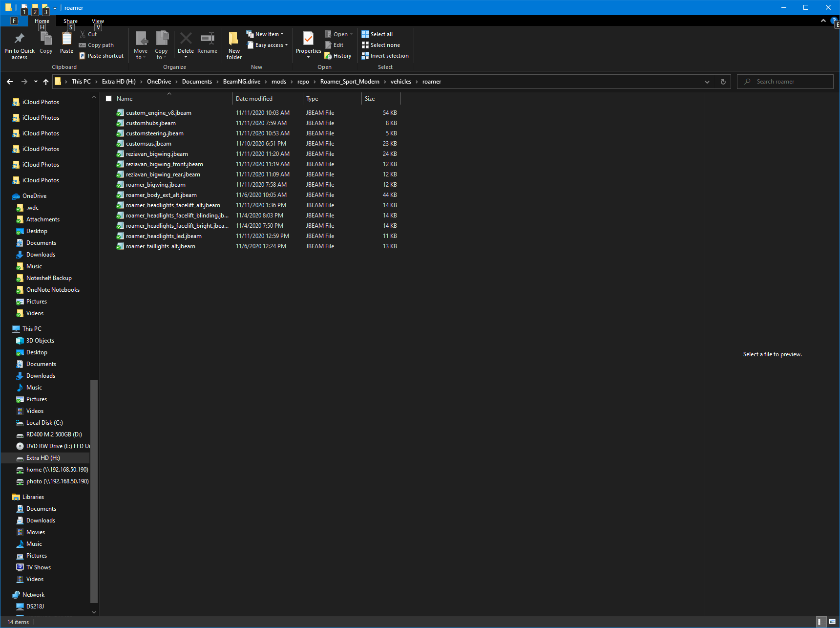Navigate to Roamer_Sport_Modern in breadcrumb
840x628 pixels.
350,82
